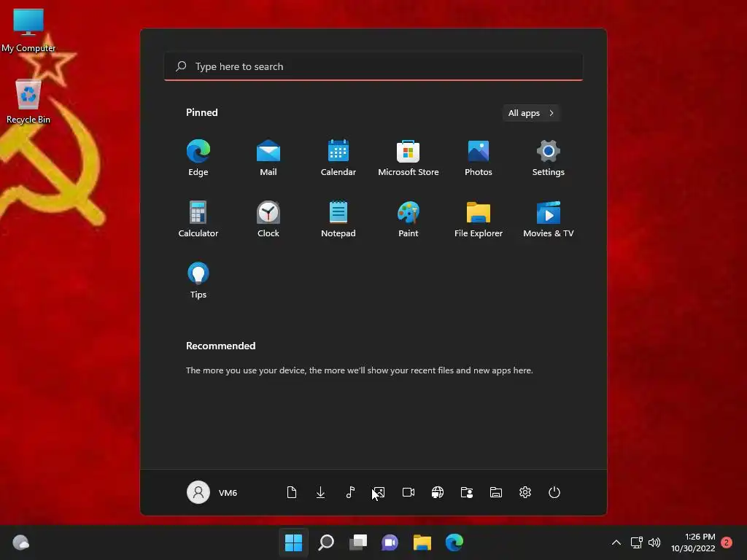
Task: Click the Power button in Start menu
Action: click(x=554, y=492)
